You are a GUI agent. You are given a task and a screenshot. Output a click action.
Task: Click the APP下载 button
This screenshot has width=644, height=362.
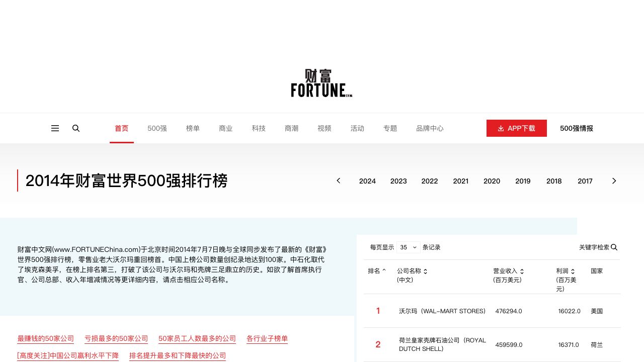tap(516, 128)
